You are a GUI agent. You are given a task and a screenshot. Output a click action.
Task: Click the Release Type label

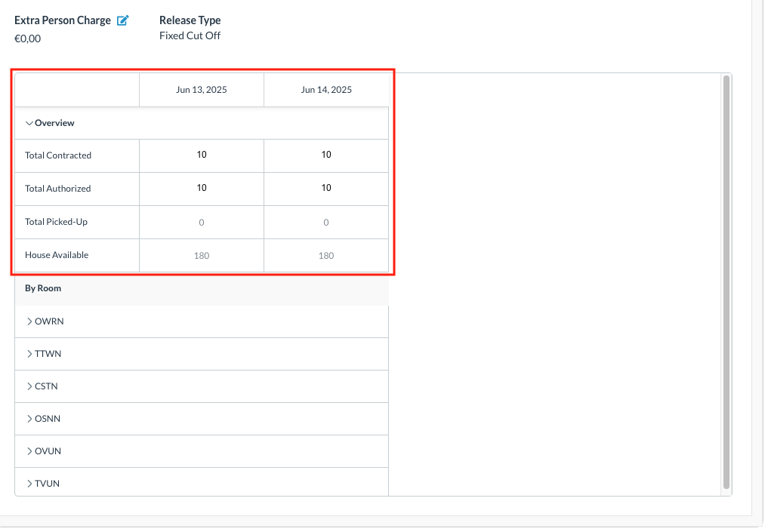pos(190,20)
